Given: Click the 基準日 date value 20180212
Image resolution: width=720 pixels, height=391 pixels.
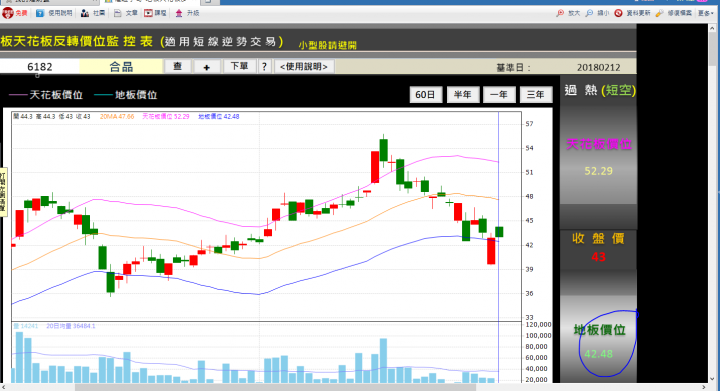Looking at the screenshot, I should point(598,67).
